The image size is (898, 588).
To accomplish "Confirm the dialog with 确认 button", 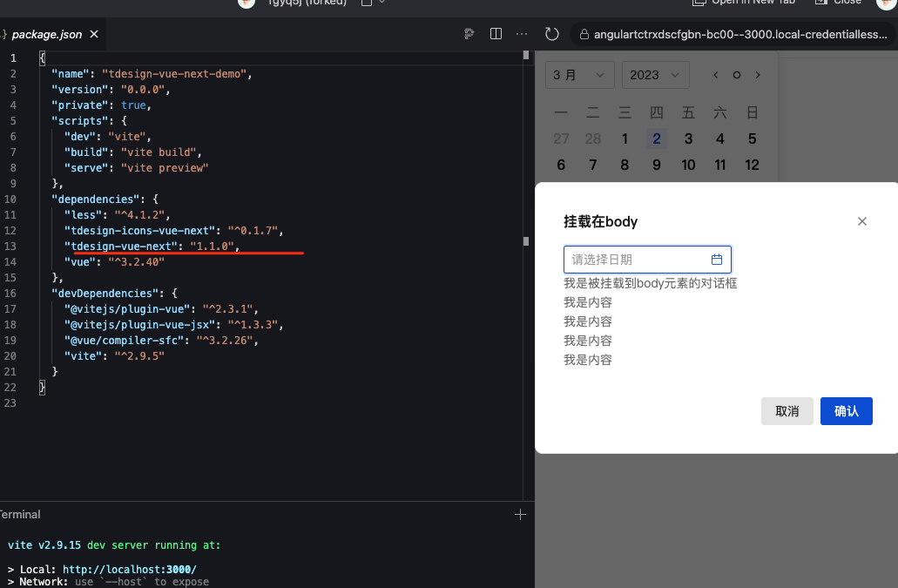I will coord(846,410).
